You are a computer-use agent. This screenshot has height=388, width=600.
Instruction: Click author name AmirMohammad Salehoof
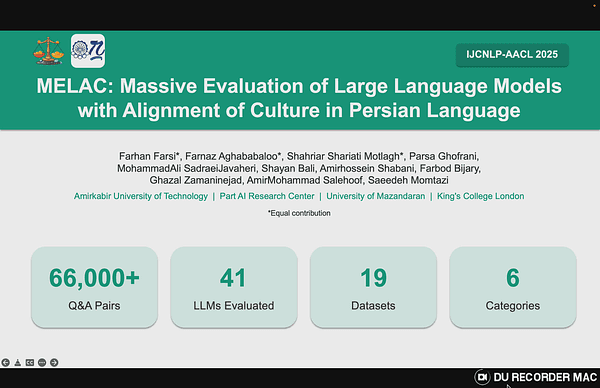(305, 180)
